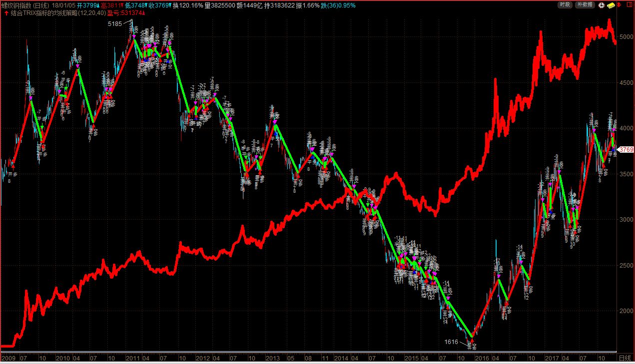Click the red download arrow icon
Viewport: 635px width, 364px height.
click(619, 5)
